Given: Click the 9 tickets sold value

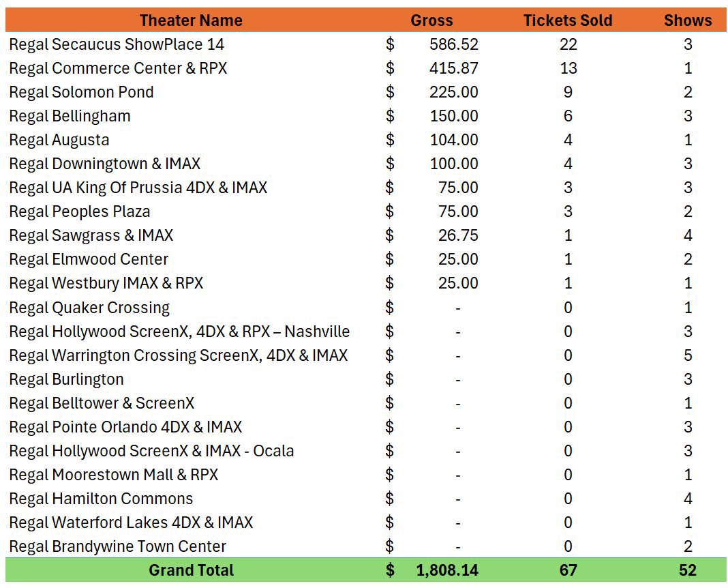Looking at the screenshot, I should pyautogui.click(x=568, y=92).
